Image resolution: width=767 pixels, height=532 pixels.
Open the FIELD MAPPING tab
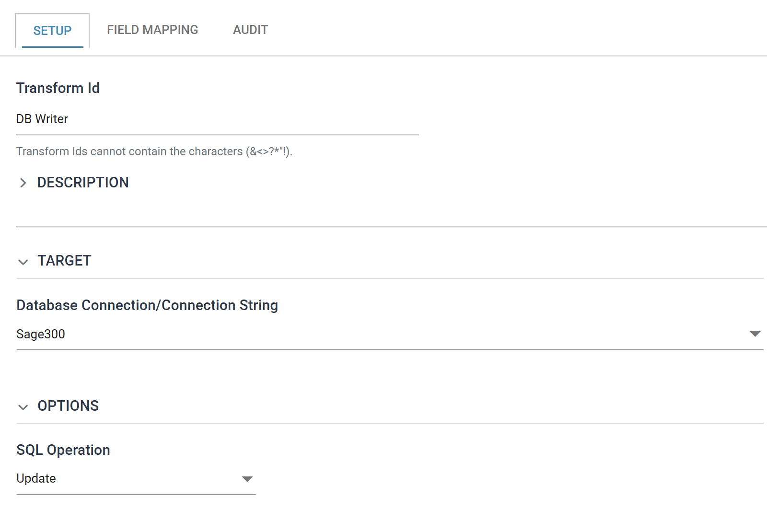coord(152,30)
